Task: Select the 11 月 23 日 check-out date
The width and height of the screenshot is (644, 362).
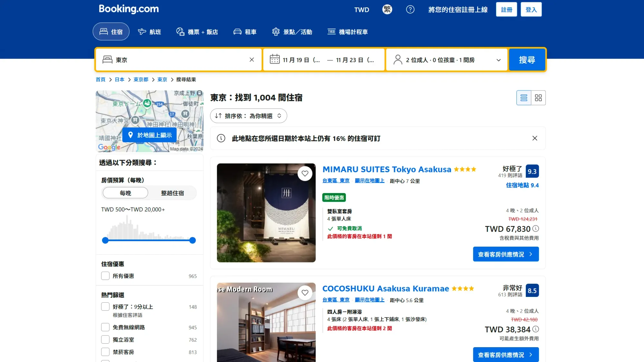Action: (355, 60)
